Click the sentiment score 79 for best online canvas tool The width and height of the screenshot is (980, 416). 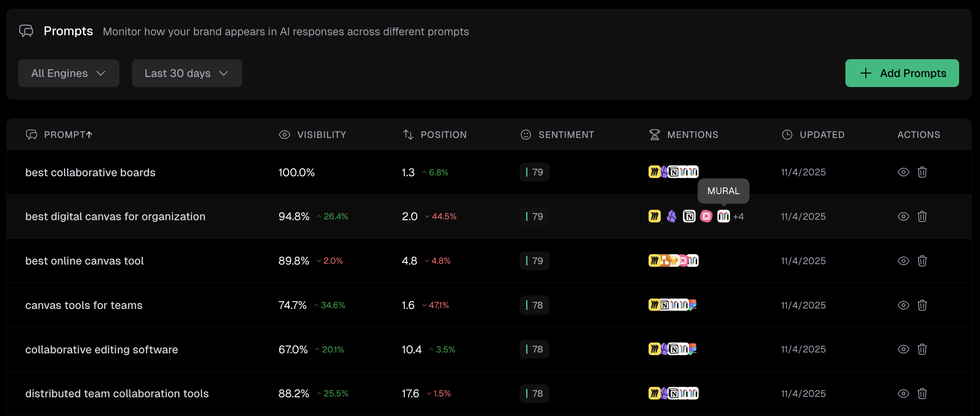pos(534,261)
